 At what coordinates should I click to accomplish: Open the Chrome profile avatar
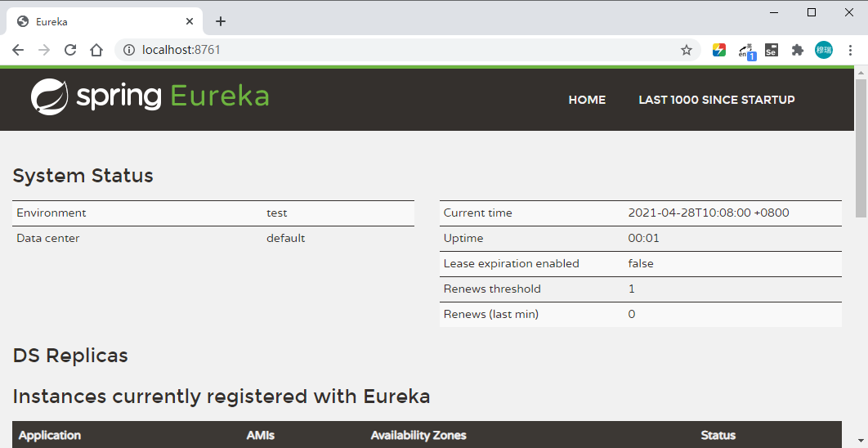[x=823, y=50]
